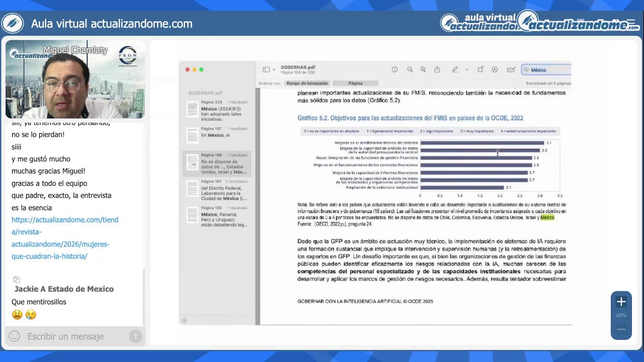Click the sidebar add button at bottom
Screen dimensions: 644x362
pos(184,320)
